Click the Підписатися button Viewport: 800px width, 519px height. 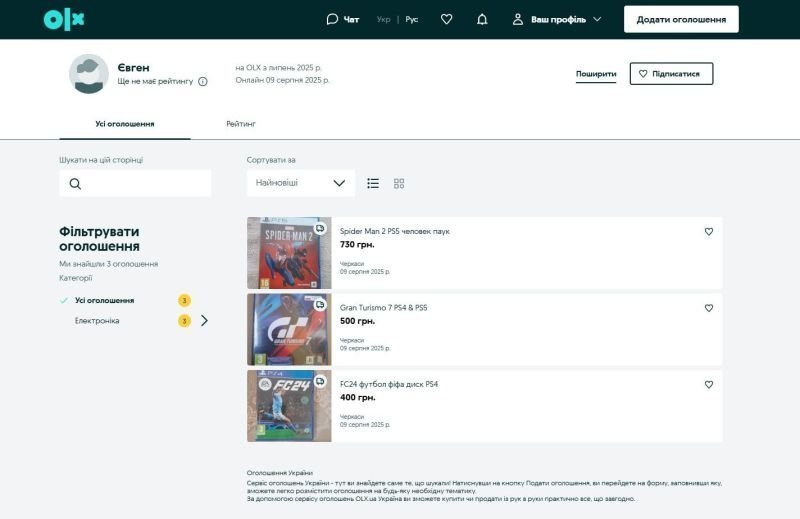pos(671,74)
